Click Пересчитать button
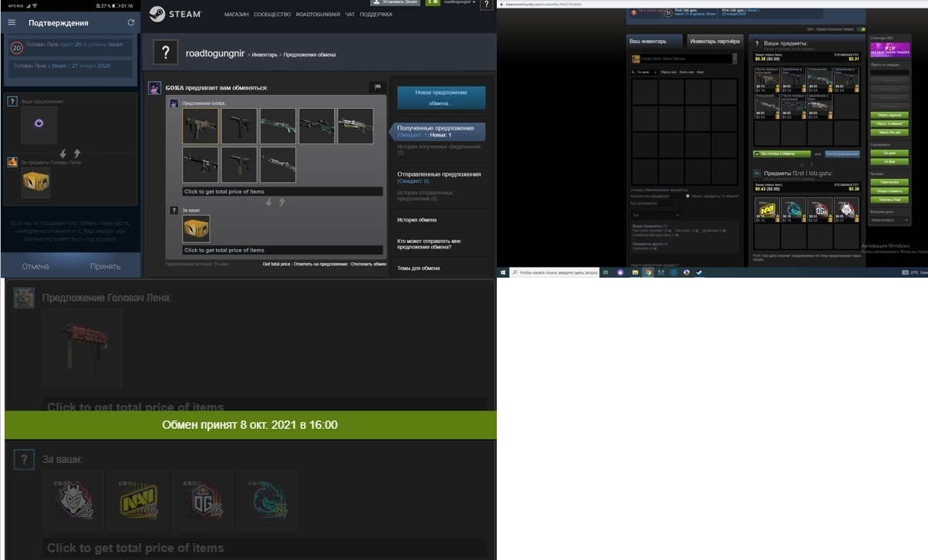Screen dimensions: 928x560 click(x=889, y=182)
